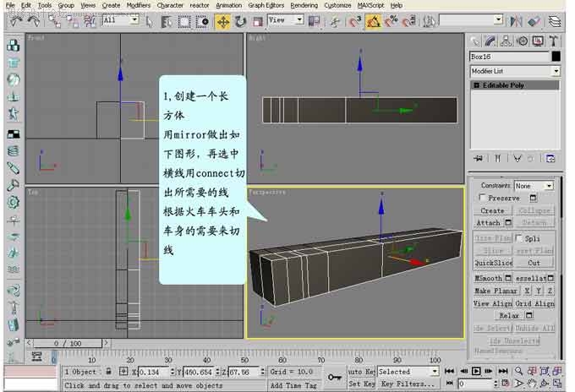
Task: Open the MAXScript menu
Action: 370,6
